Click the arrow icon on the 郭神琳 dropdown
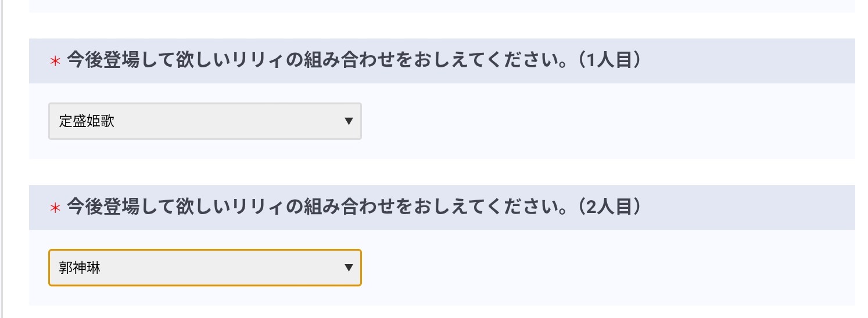This screenshot has height=318, width=868. (x=349, y=268)
